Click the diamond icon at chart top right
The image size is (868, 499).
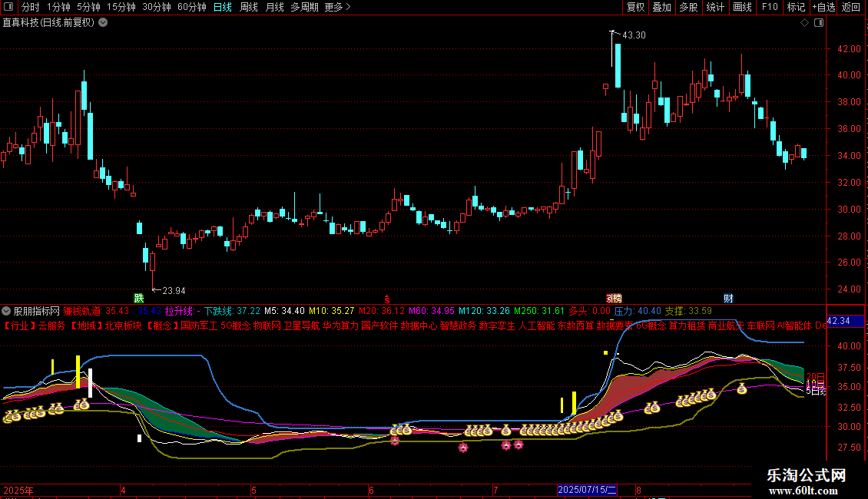[805, 23]
